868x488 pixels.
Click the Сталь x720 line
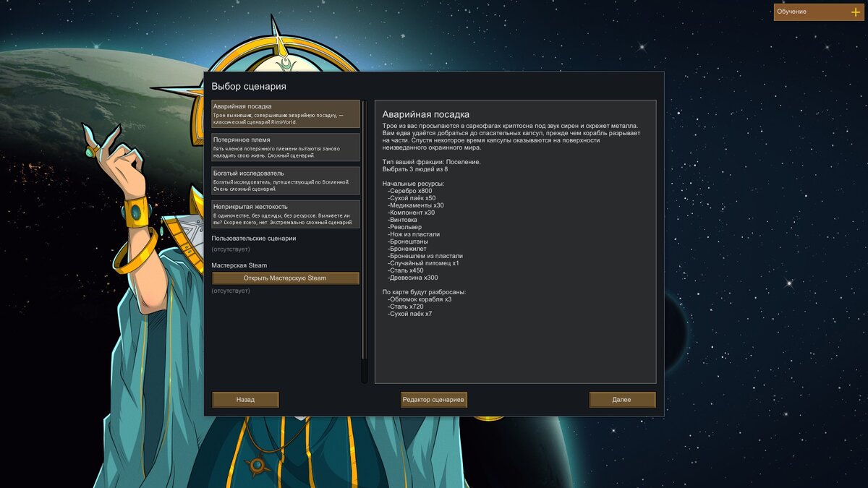point(406,307)
